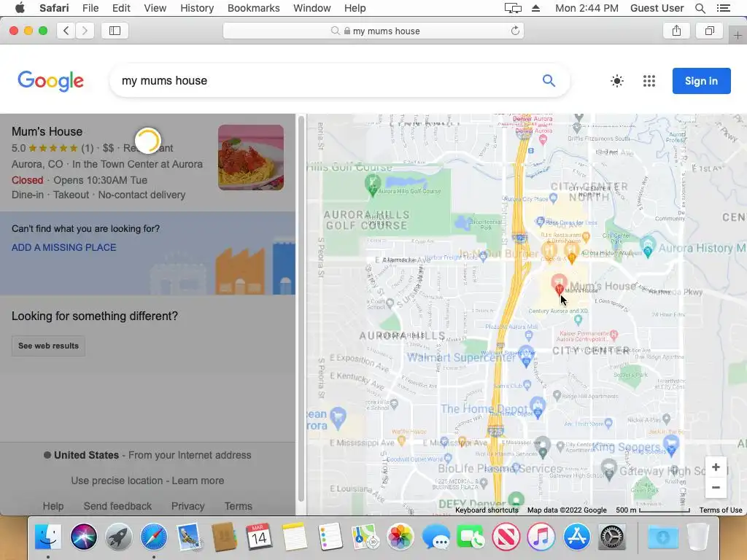
Task: Open the Privacy footer link
Action: [187, 506]
